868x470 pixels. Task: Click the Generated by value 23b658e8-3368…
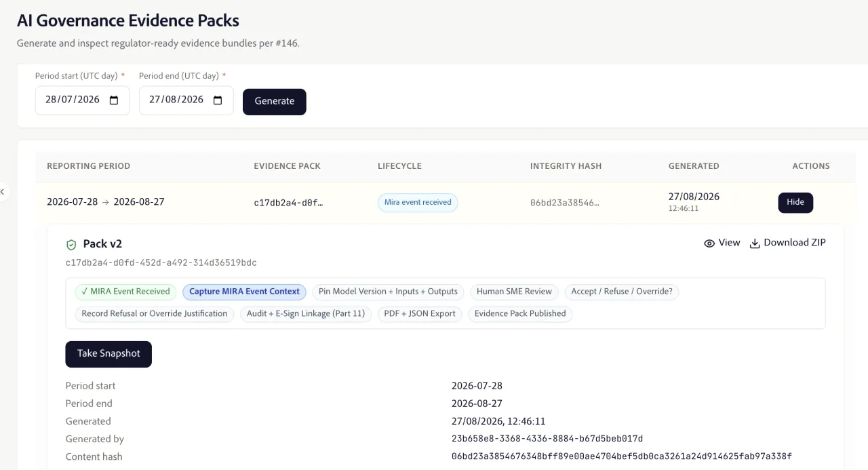click(547, 439)
